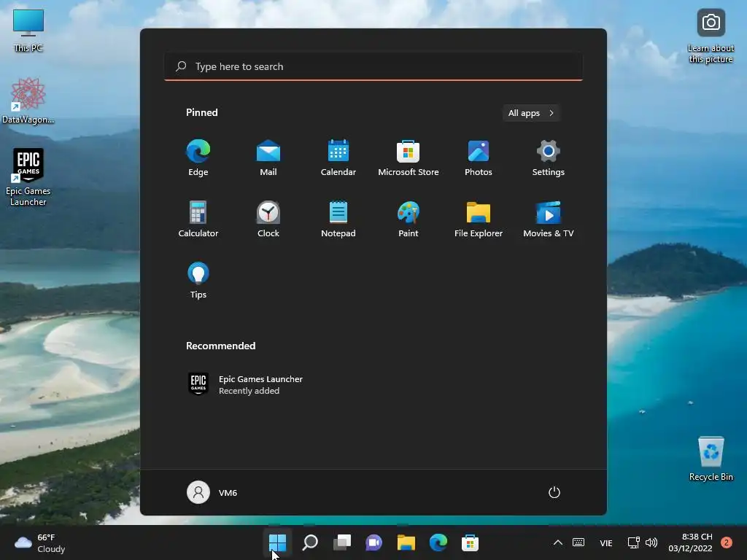Open the notification badge showing 2

727,542
